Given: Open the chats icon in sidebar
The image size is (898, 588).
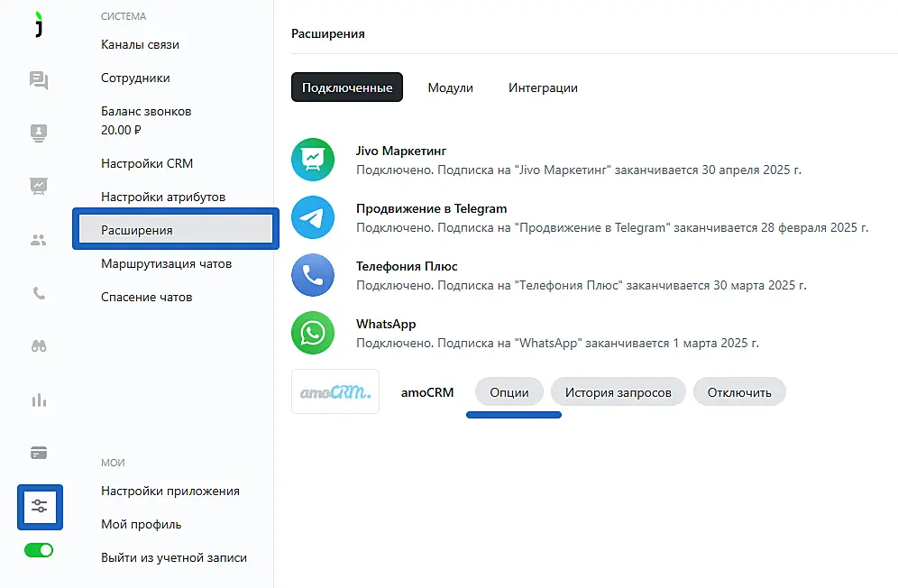Looking at the screenshot, I should [x=39, y=80].
